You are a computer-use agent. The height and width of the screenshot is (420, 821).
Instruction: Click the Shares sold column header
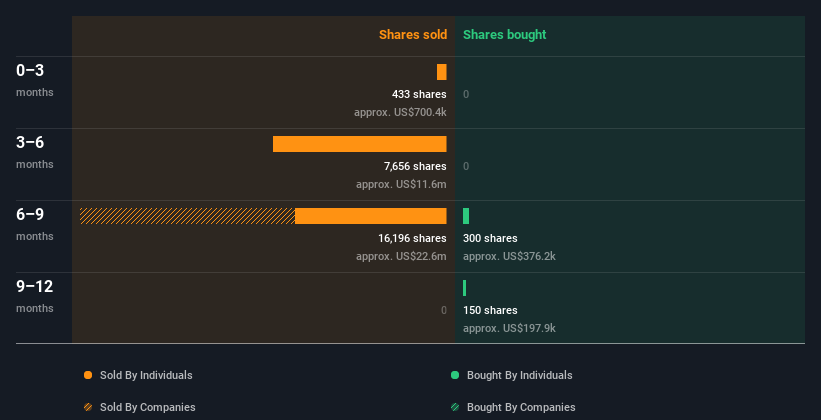pyautogui.click(x=413, y=35)
